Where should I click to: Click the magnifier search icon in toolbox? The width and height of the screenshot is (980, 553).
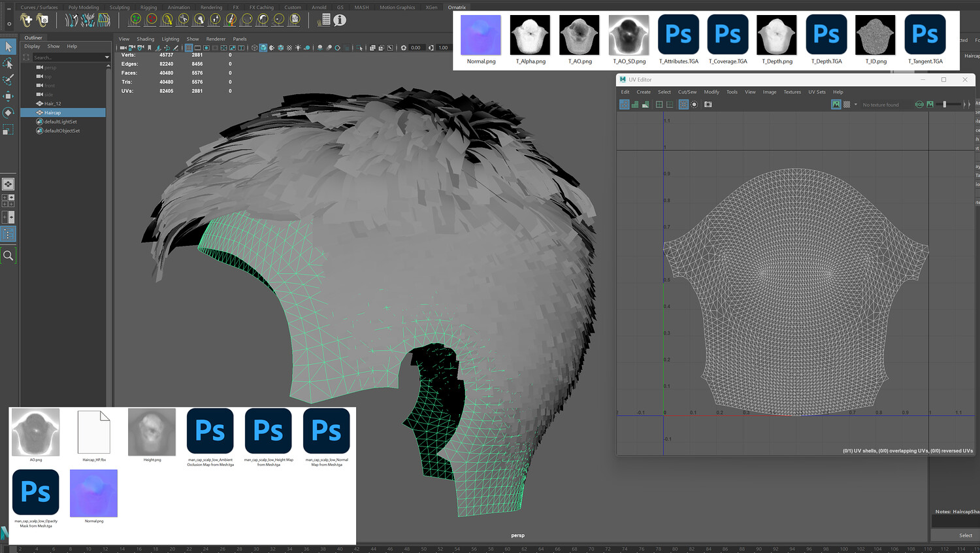[8, 255]
